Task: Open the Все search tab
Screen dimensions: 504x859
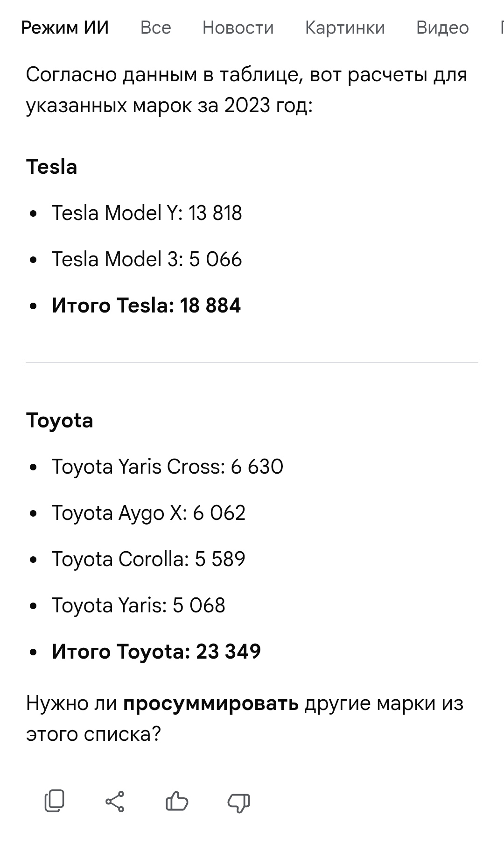Action: [155, 28]
